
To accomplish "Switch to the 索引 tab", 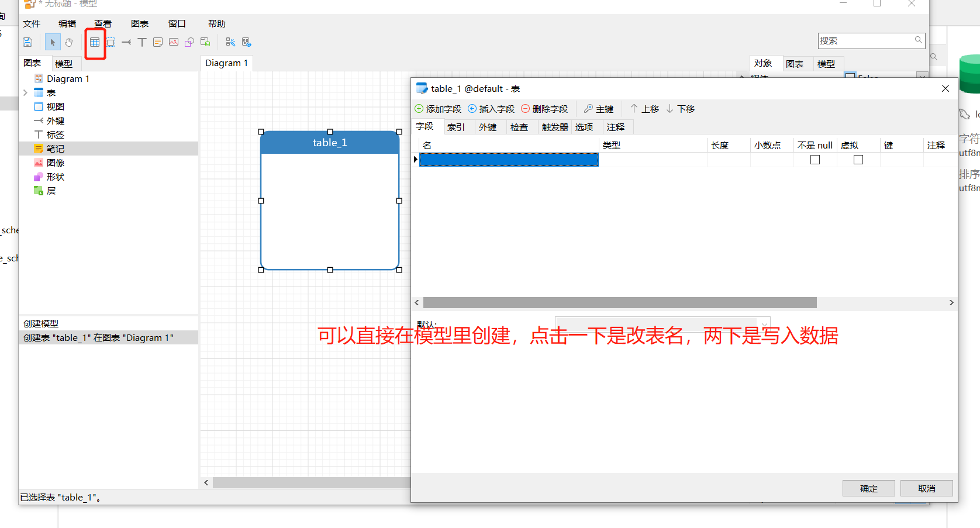I will coord(456,127).
